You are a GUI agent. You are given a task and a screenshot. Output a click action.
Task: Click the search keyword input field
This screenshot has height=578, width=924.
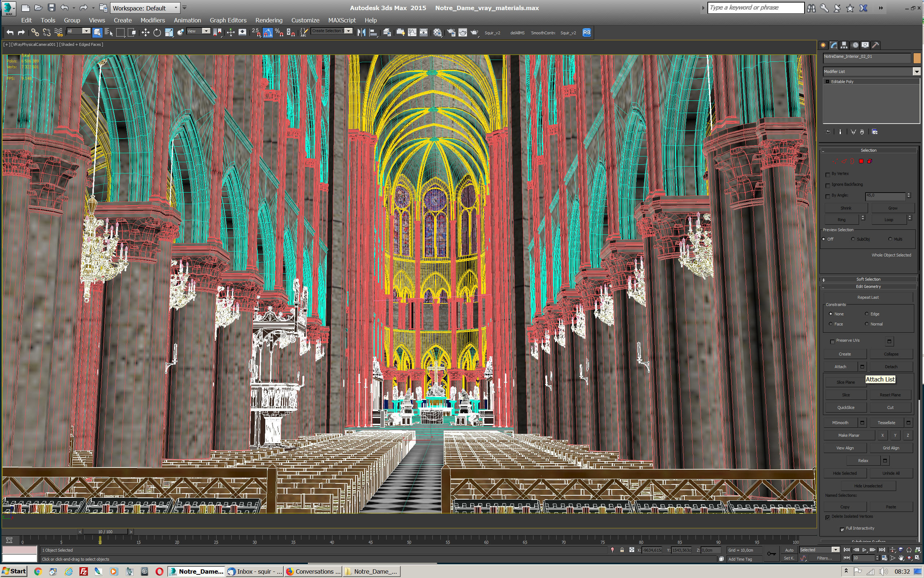(x=755, y=8)
